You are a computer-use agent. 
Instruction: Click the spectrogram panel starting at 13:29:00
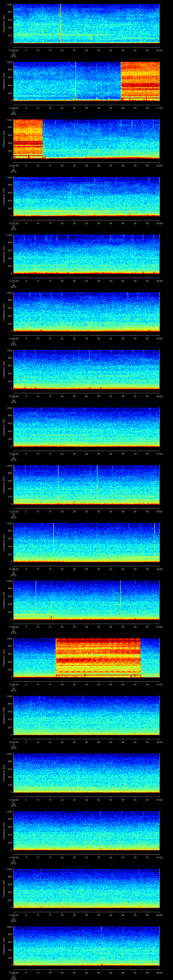pos(86,24)
